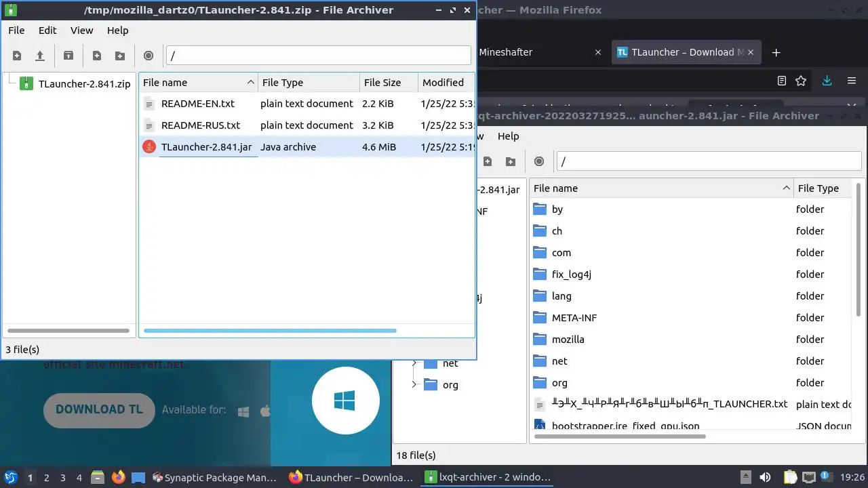
Task: Select README-RUS.txt file row
Action: [x=307, y=125]
